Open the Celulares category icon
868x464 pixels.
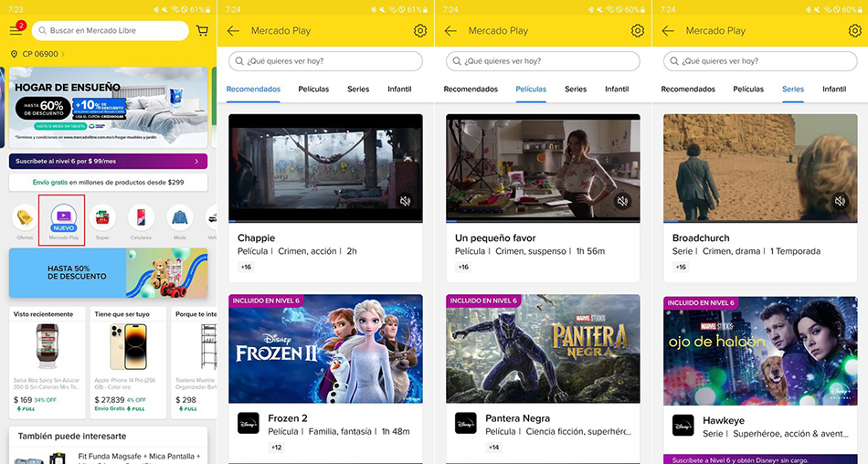pos(141,217)
